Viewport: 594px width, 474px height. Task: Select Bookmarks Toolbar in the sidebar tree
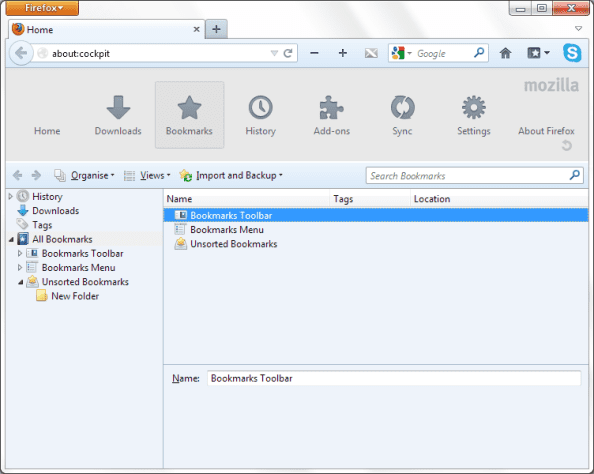point(83,253)
